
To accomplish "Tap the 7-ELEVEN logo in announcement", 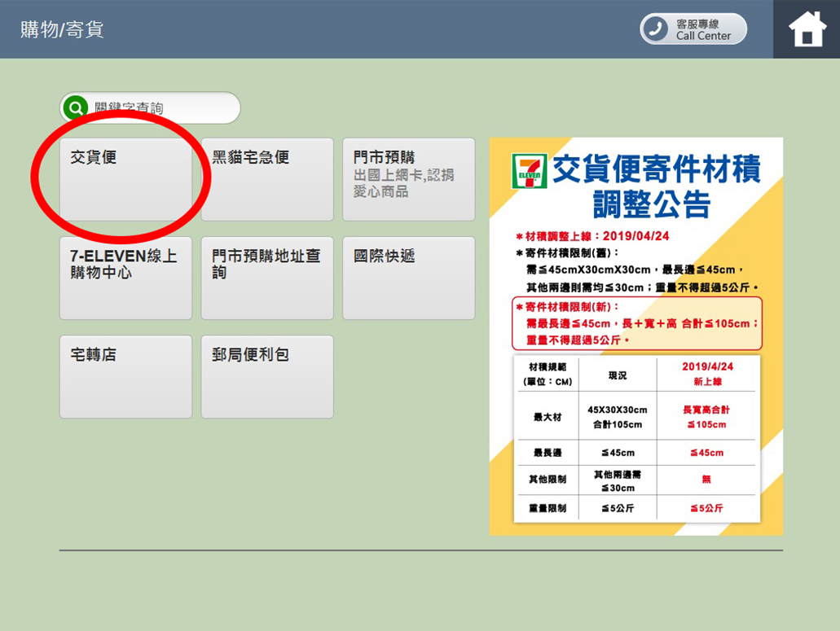I will (530, 171).
